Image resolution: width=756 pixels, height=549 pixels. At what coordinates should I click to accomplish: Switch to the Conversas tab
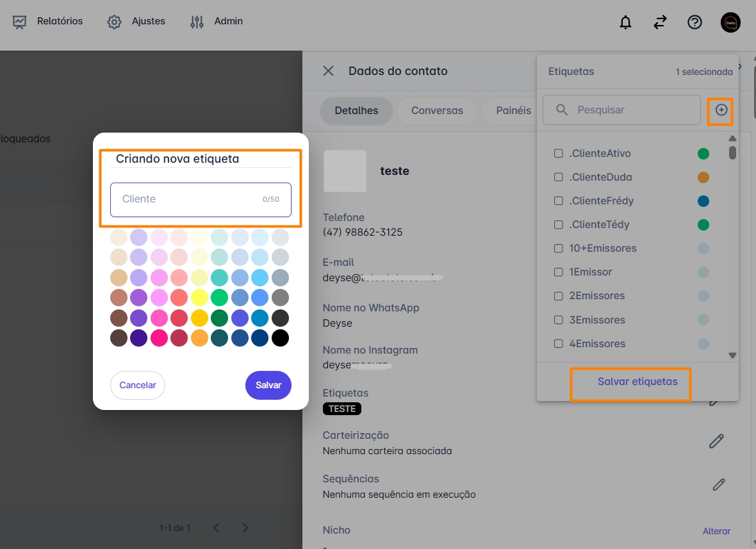[437, 110]
